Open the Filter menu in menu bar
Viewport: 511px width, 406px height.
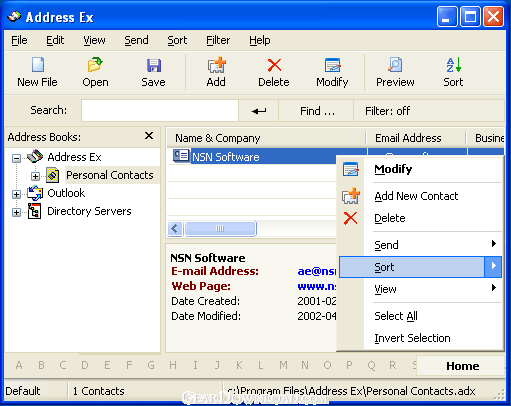[x=218, y=40]
